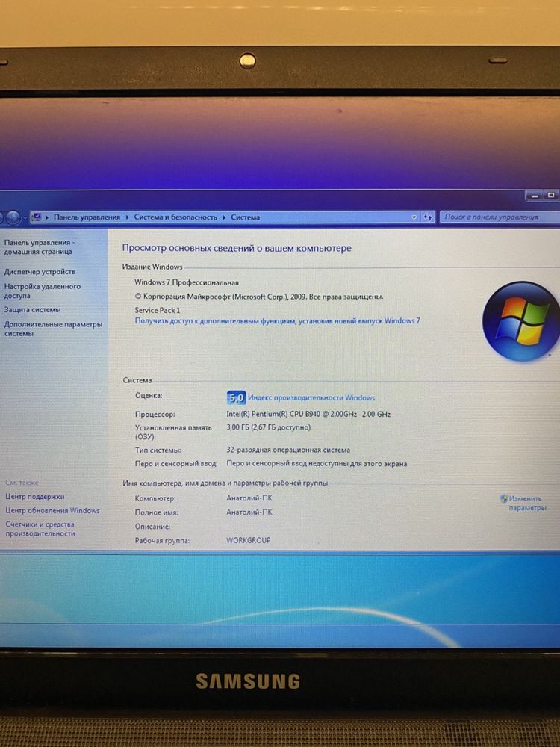Click the 5,0 performance rating badge
The height and width of the screenshot is (747, 560).
236,397
